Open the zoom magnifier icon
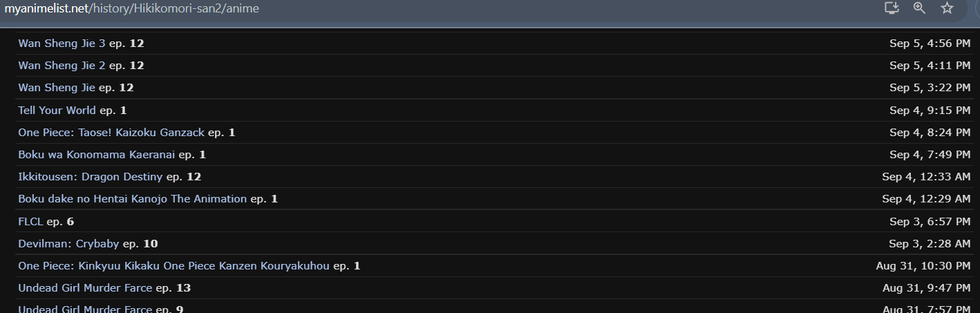980x313 pixels. [919, 8]
